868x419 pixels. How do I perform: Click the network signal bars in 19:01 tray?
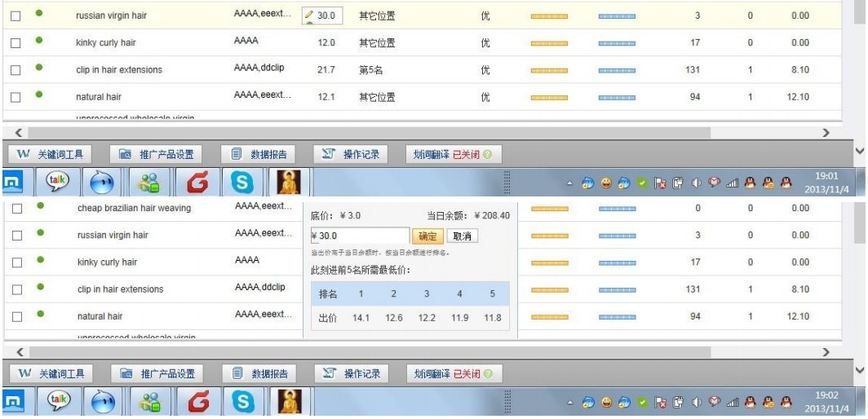(733, 183)
